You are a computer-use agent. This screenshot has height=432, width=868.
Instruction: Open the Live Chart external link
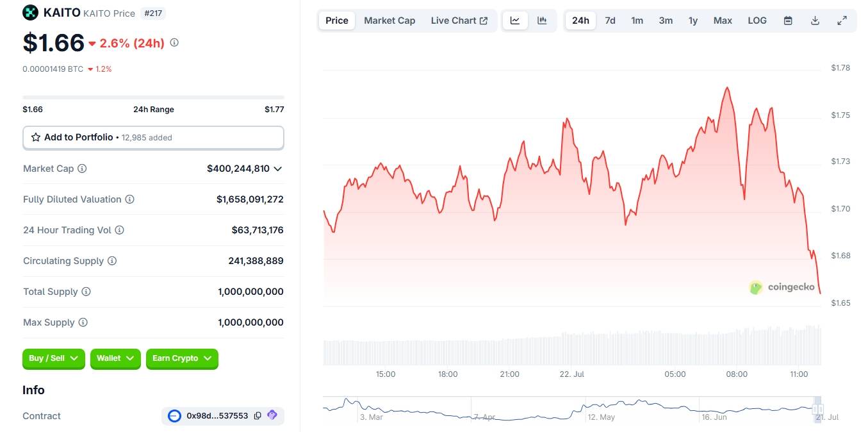(x=459, y=21)
